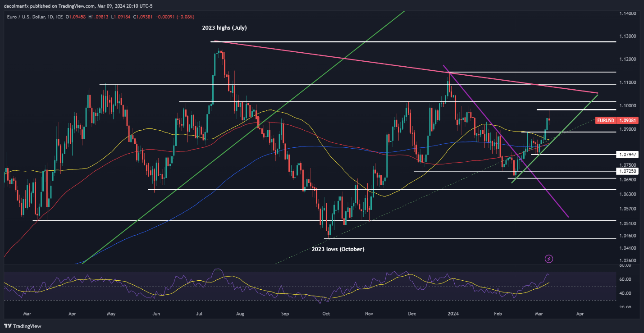Select the Jul label on time axis
644x333 pixels.
[200, 312]
